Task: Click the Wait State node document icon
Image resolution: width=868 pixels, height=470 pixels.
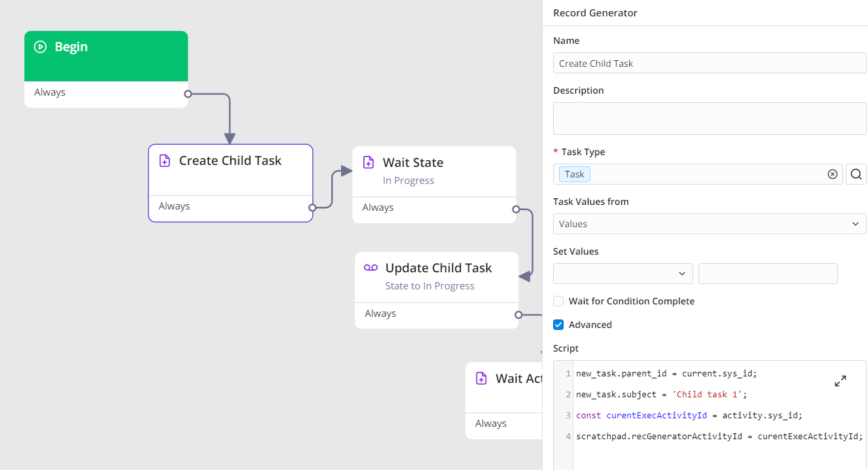Action: (369, 163)
